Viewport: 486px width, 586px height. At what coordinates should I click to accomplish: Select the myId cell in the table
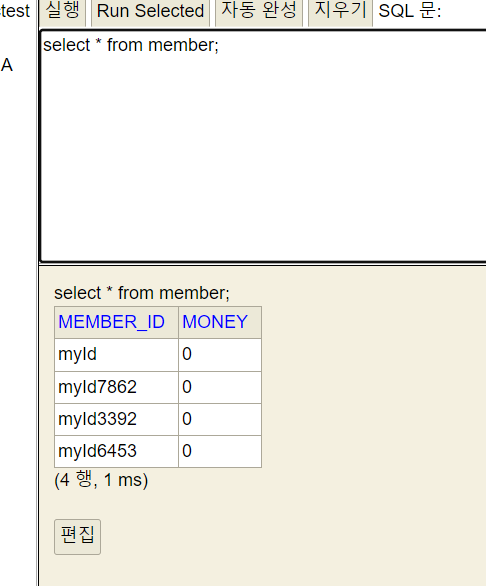tap(116, 355)
